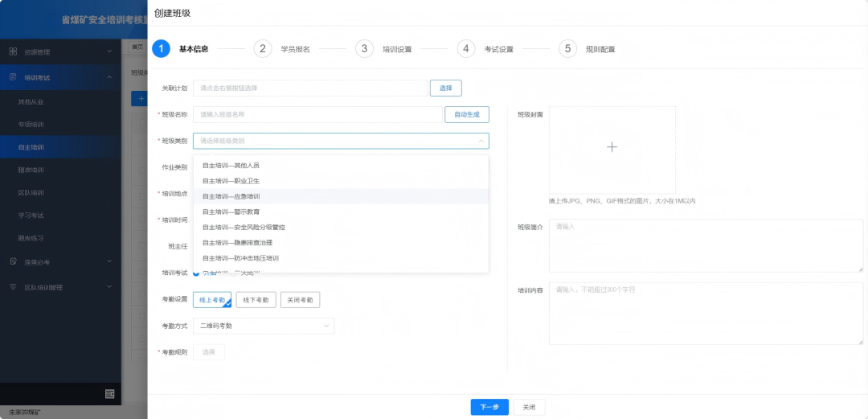
Task: Click the 班级名称 input field
Action: click(x=317, y=115)
